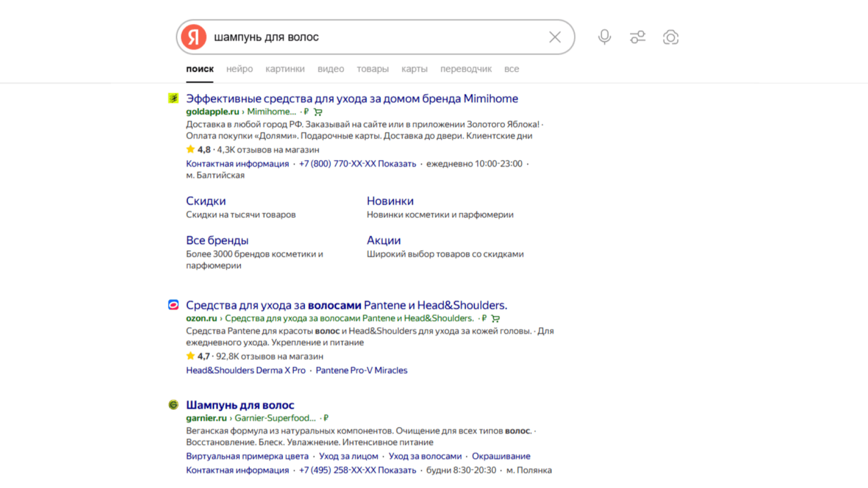Open Mimihome home care result title

(352, 99)
